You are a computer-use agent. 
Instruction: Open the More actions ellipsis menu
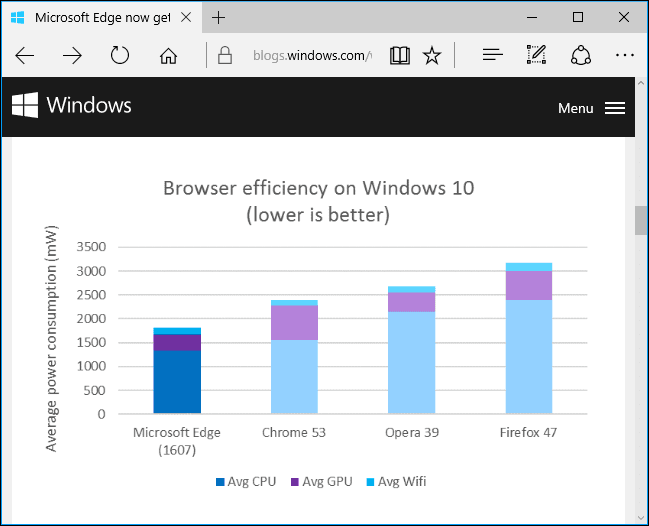625,55
